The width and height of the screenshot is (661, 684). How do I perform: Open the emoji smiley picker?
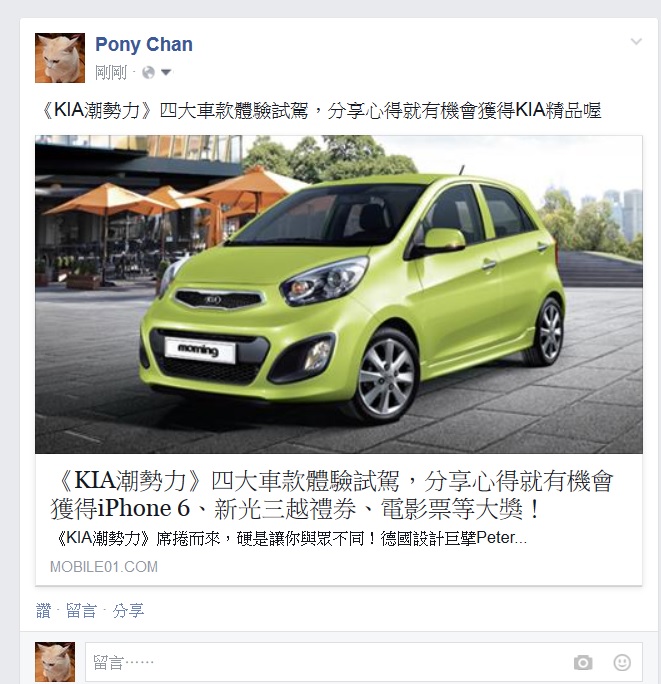coord(622,662)
